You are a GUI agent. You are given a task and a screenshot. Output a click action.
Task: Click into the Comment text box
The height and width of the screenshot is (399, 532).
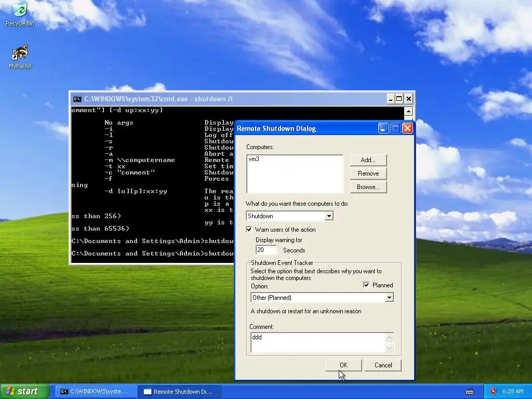coord(318,342)
